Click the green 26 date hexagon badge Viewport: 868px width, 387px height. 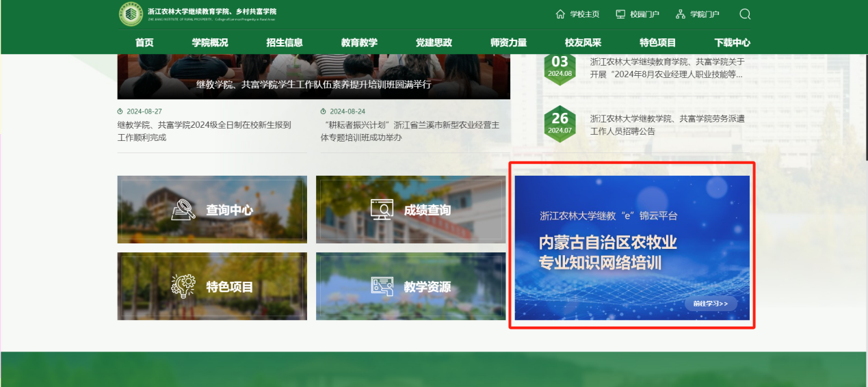coord(560,124)
